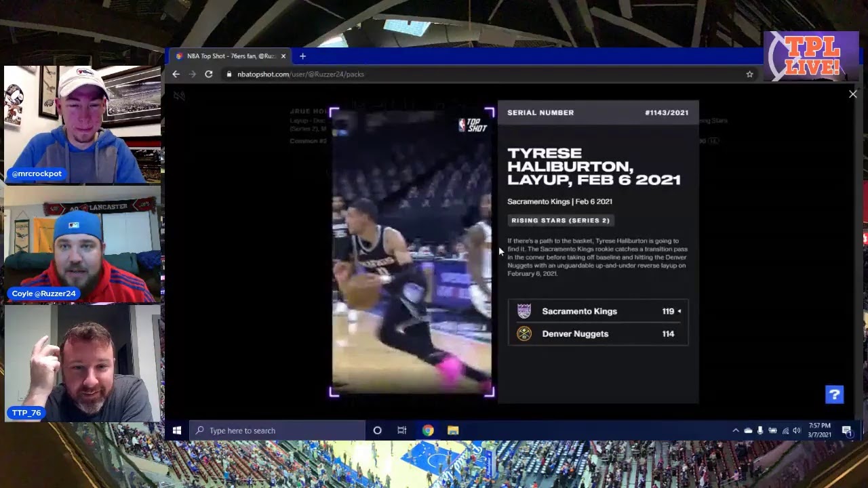Open a new browser tab
The height and width of the screenshot is (488, 868).
[302, 56]
